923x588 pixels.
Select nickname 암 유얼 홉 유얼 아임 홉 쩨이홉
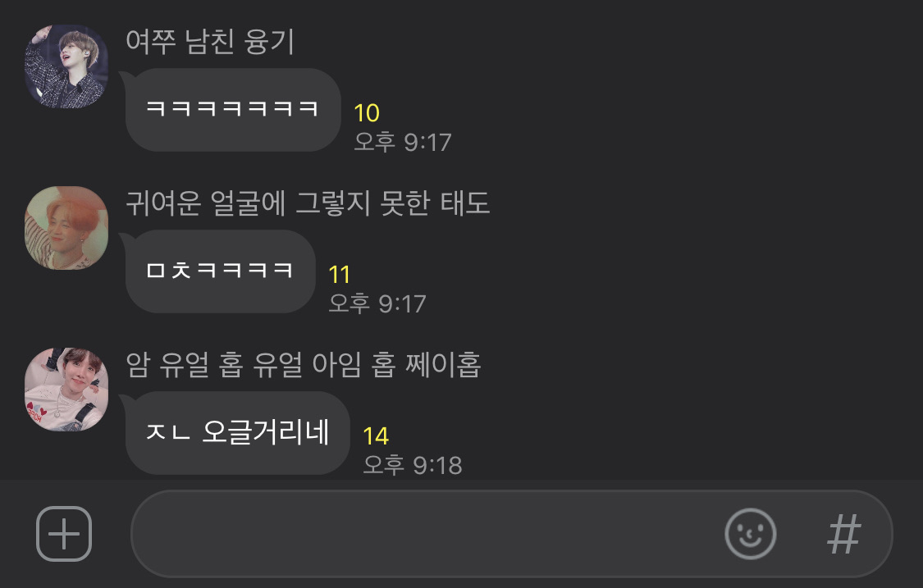coord(304,364)
